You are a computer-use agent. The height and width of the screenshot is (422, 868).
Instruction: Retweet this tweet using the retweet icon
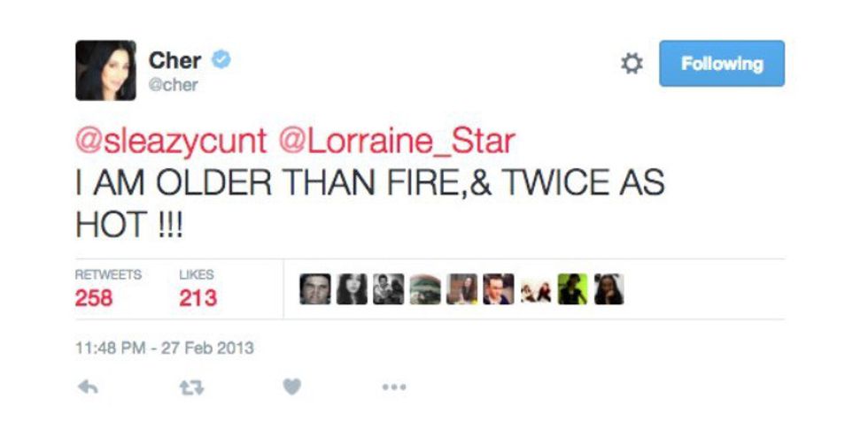point(189,387)
